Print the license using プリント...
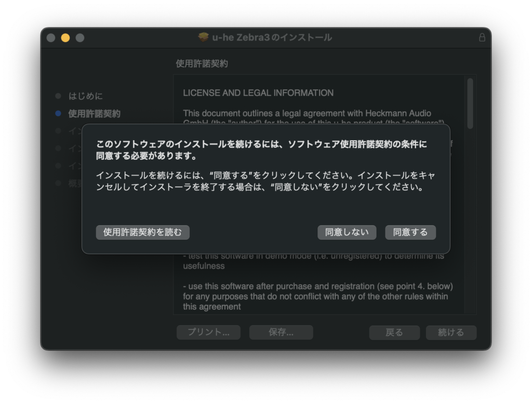532x404 pixels. [208, 332]
